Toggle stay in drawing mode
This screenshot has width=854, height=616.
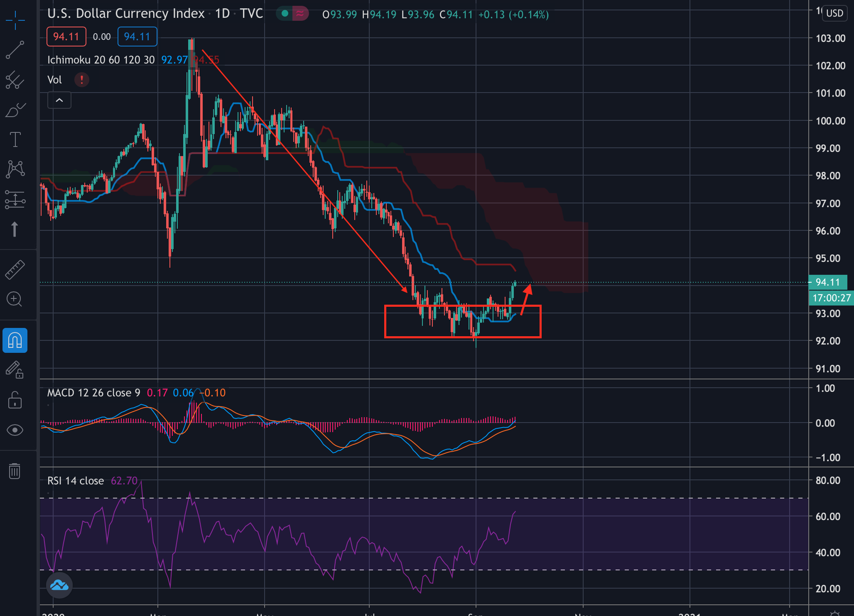pyautogui.click(x=15, y=370)
